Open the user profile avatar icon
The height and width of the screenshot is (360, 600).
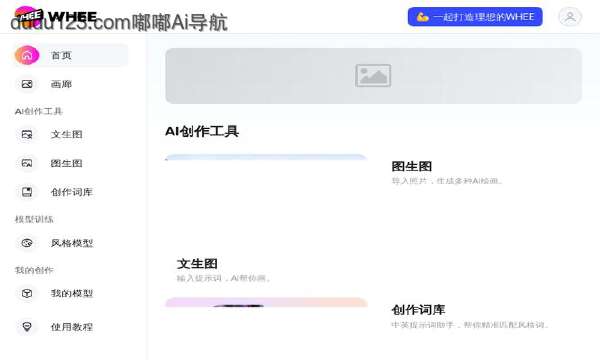point(570,17)
